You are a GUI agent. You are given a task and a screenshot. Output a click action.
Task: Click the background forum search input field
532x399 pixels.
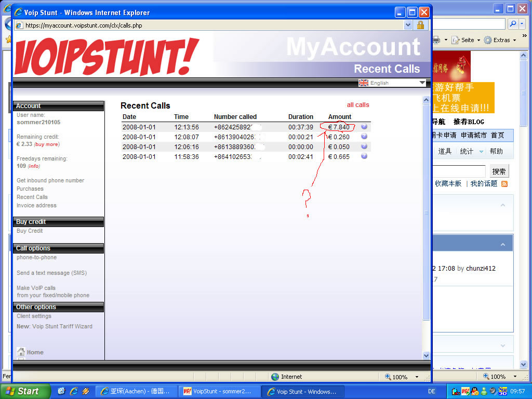[x=459, y=171]
